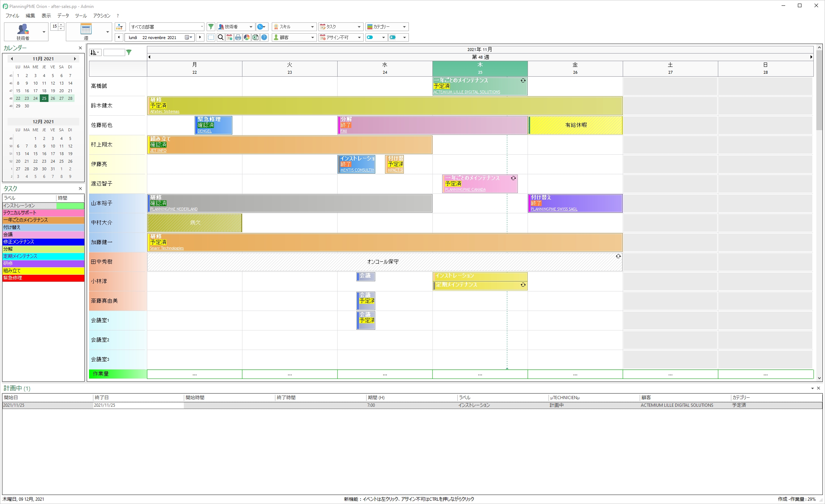The image size is (825, 504).
Task: Click the selection rectangle tool icon
Action: click(211, 37)
